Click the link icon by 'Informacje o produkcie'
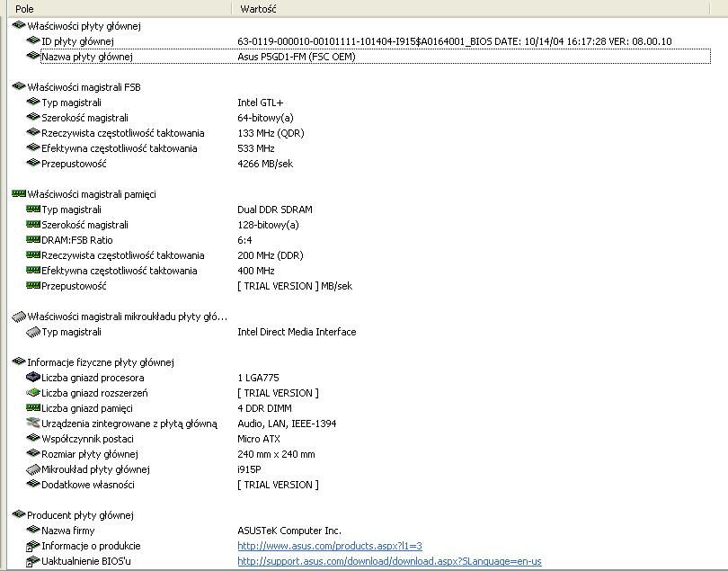This screenshot has width=728, height=571. coord(32,546)
